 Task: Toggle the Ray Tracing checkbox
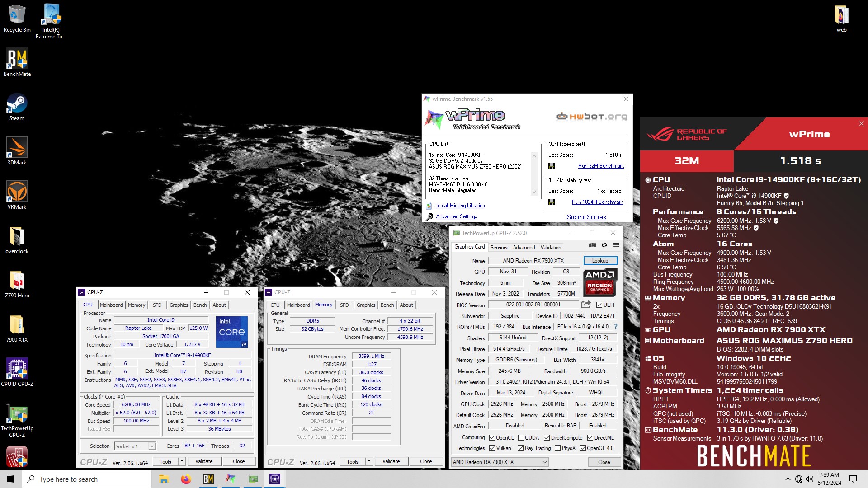[x=521, y=448]
